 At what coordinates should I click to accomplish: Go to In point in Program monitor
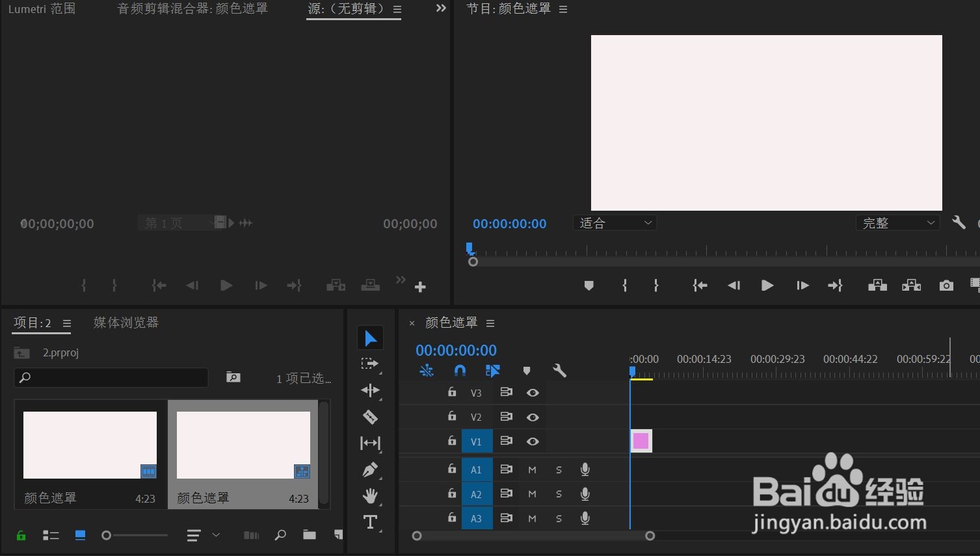pos(700,285)
